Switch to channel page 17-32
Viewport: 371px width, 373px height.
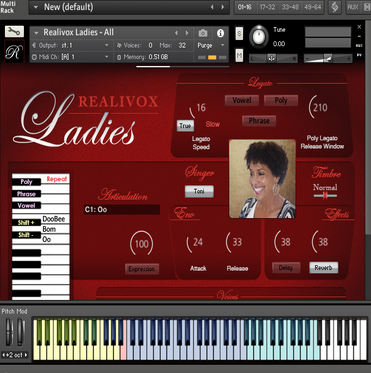click(x=267, y=7)
